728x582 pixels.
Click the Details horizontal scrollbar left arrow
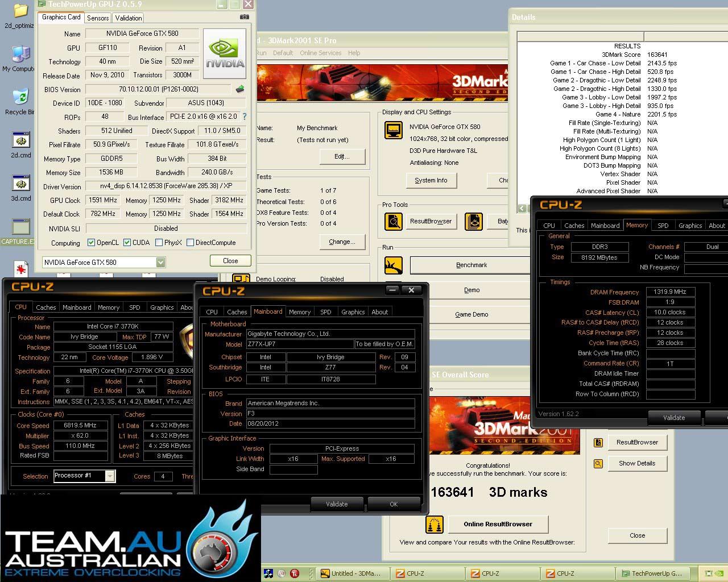tap(522, 209)
